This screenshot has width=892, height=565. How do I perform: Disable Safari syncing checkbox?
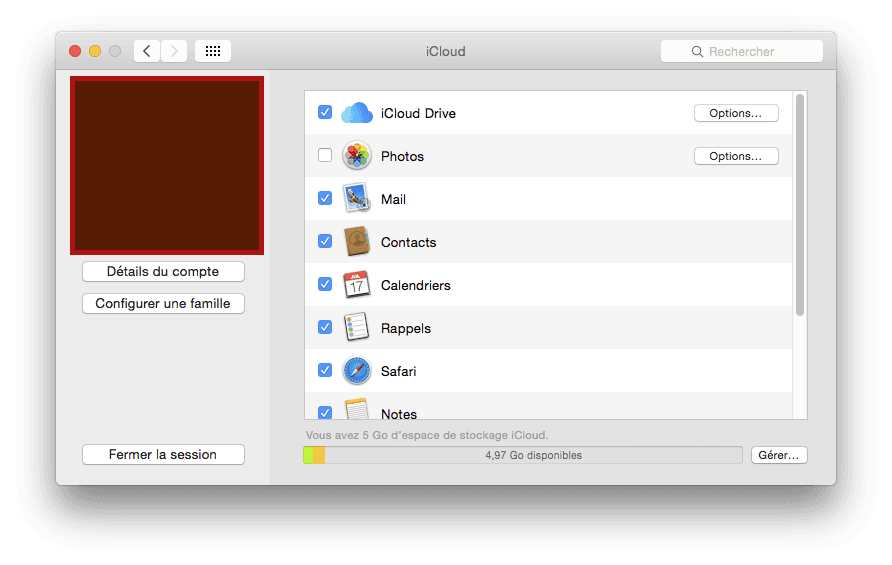pyautogui.click(x=325, y=370)
